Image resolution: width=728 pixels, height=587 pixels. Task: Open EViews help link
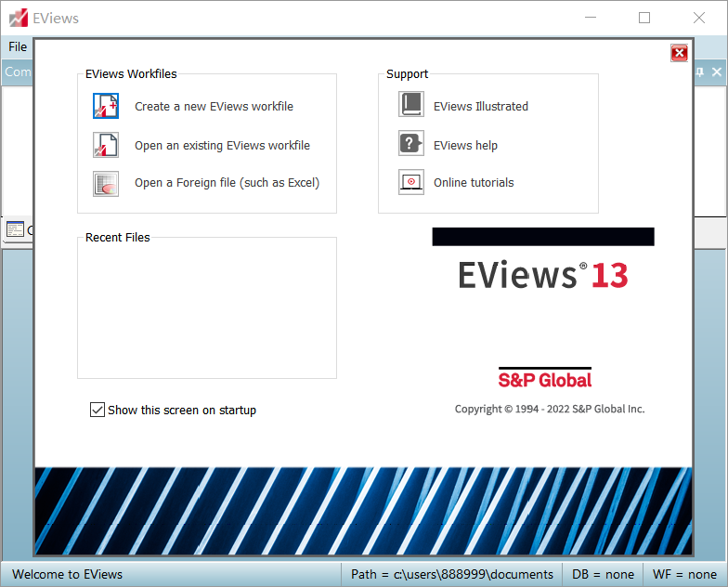[465, 145]
